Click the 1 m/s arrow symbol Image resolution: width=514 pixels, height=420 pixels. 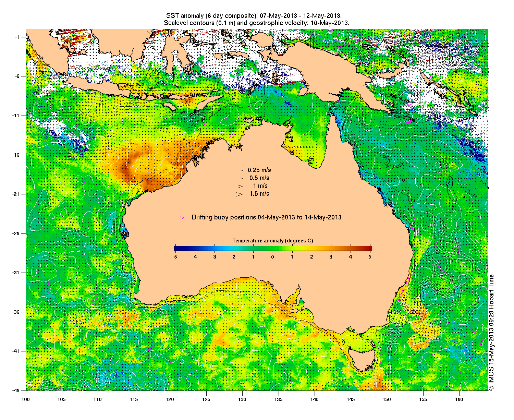pyautogui.click(x=241, y=186)
